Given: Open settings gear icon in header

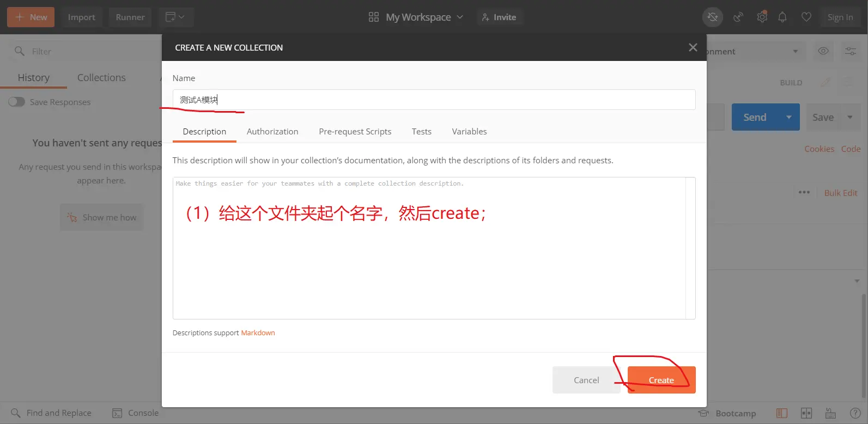Looking at the screenshot, I should (762, 17).
